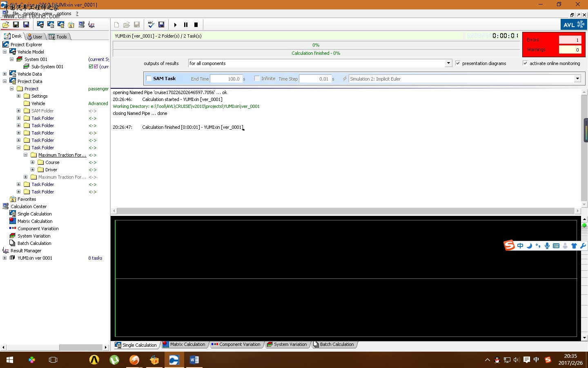The width and height of the screenshot is (588, 368).
Task: Open Task View on taskbar
Action: click(x=53, y=360)
